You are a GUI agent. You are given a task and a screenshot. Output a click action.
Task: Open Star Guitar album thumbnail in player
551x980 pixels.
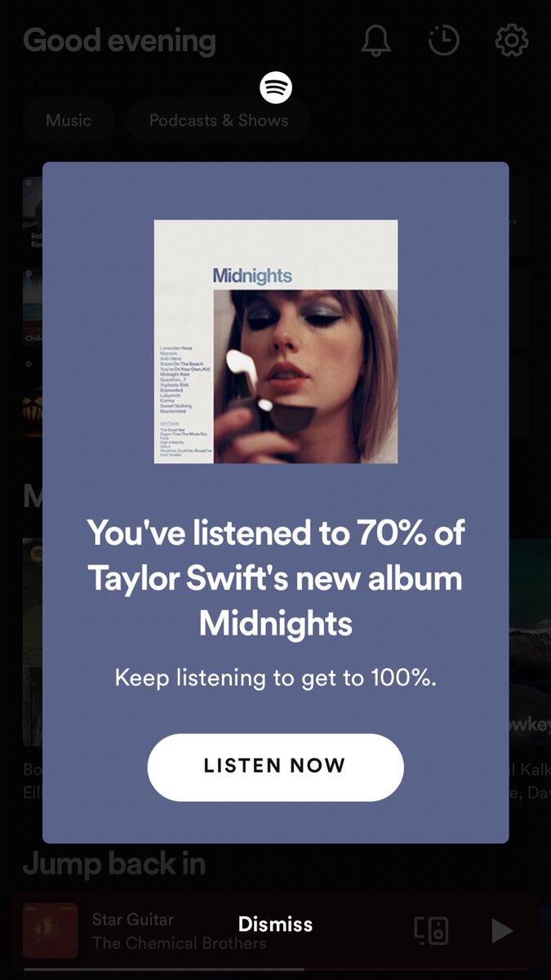(x=50, y=930)
